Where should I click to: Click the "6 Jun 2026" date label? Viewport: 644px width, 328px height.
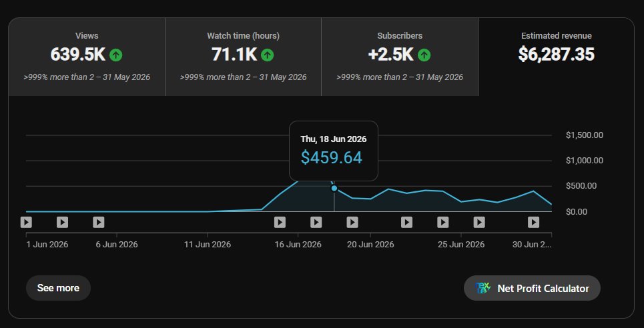[x=117, y=245]
